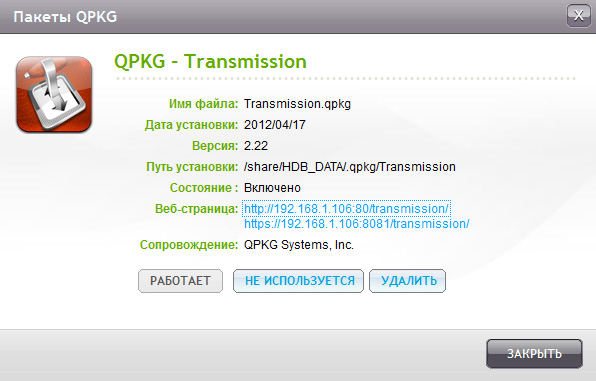Viewport: 596px width, 381px height.
Task: Click the install date 2012/04/17
Action: click(274, 125)
